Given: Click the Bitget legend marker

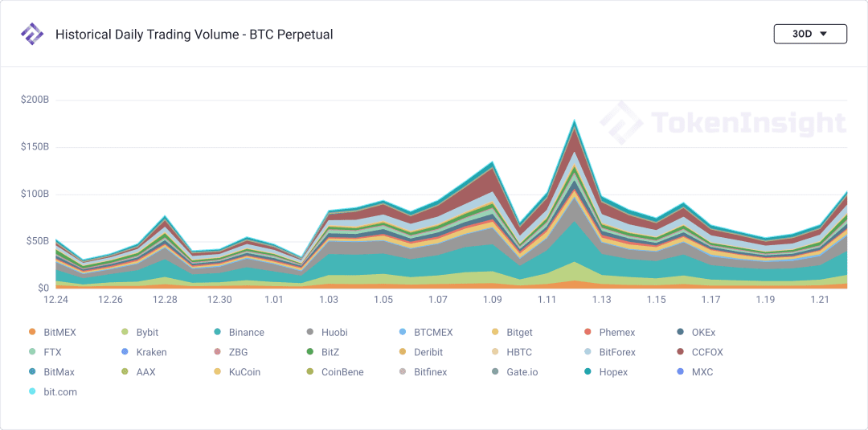Looking at the screenshot, I should 495,333.
